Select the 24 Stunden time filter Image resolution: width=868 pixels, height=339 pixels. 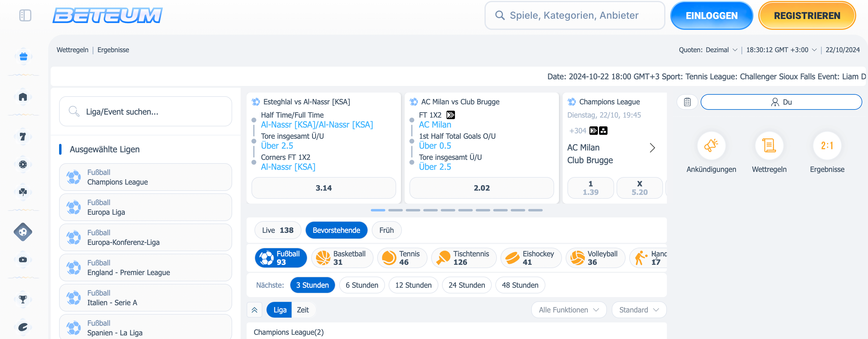click(466, 285)
